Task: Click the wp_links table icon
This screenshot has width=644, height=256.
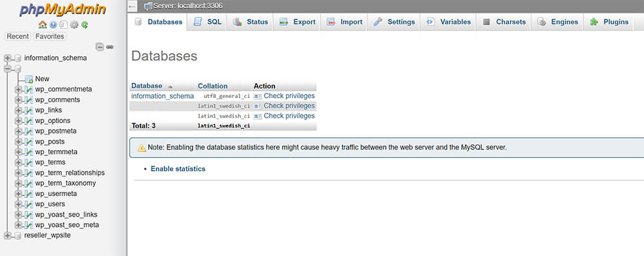Action: (28, 110)
